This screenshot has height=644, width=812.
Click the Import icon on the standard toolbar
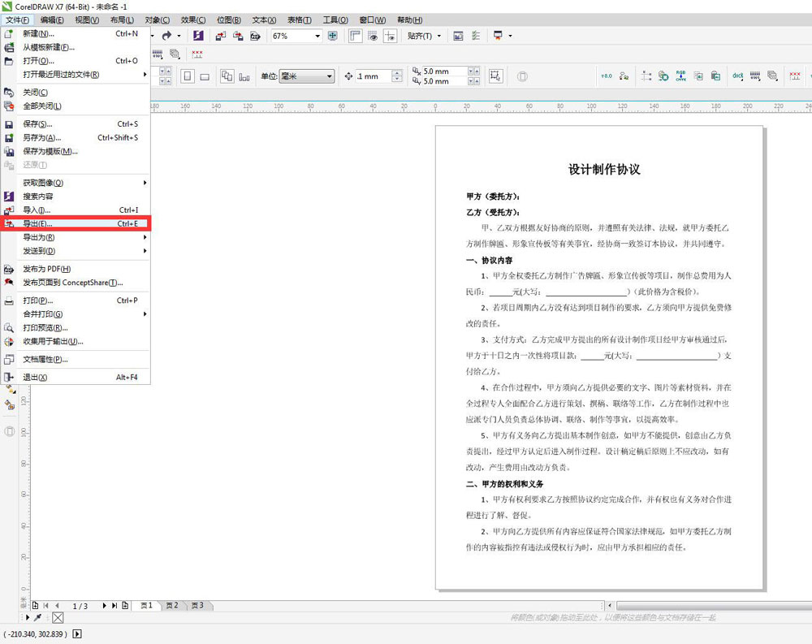click(x=219, y=36)
